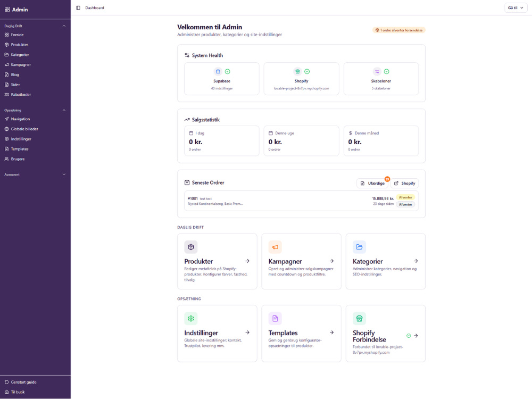Image resolution: width=532 pixels, height=399 pixels.
Task: Click the grey Afventer status tag
Action: click(405, 205)
